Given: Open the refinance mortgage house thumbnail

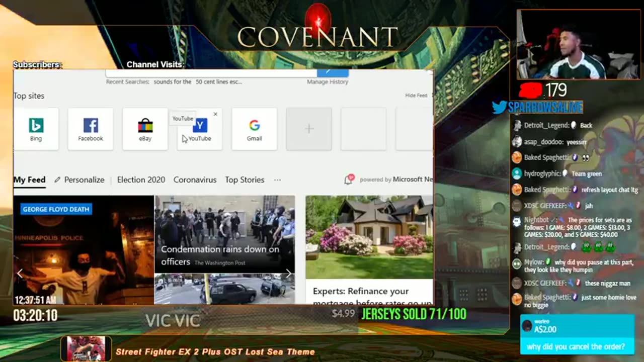Looking at the screenshot, I should tap(369, 237).
